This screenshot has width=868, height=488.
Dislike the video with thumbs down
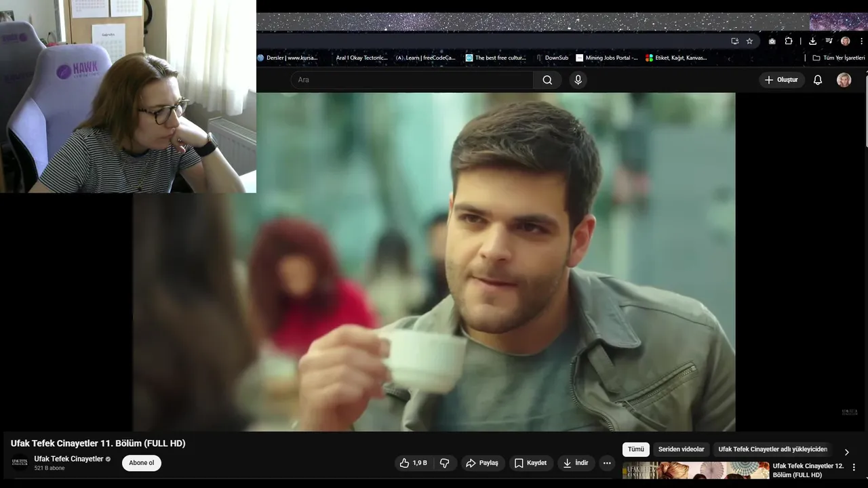(445, 463)
